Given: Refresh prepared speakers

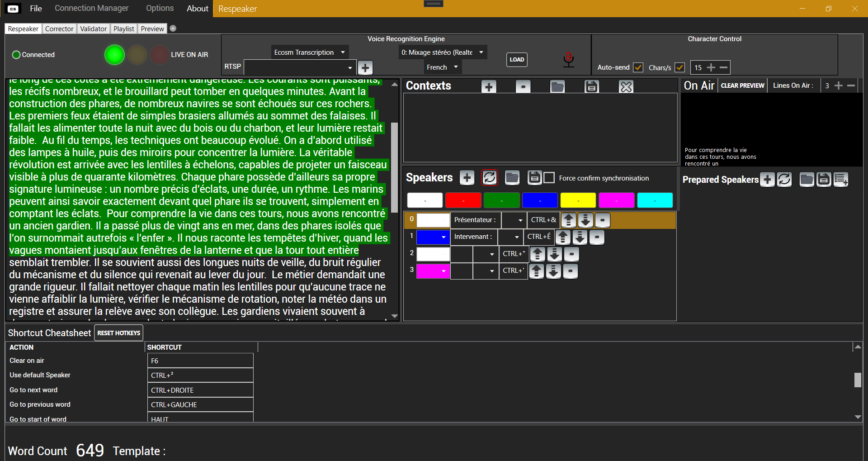Looking at the screenshot, I should [784, 180].
